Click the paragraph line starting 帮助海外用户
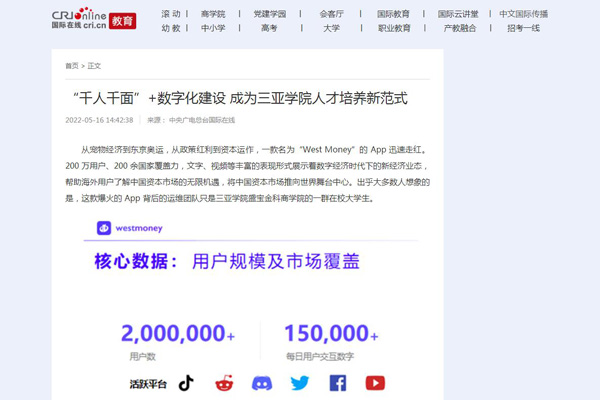The image size is (600, 400). [x=248, y=182]
